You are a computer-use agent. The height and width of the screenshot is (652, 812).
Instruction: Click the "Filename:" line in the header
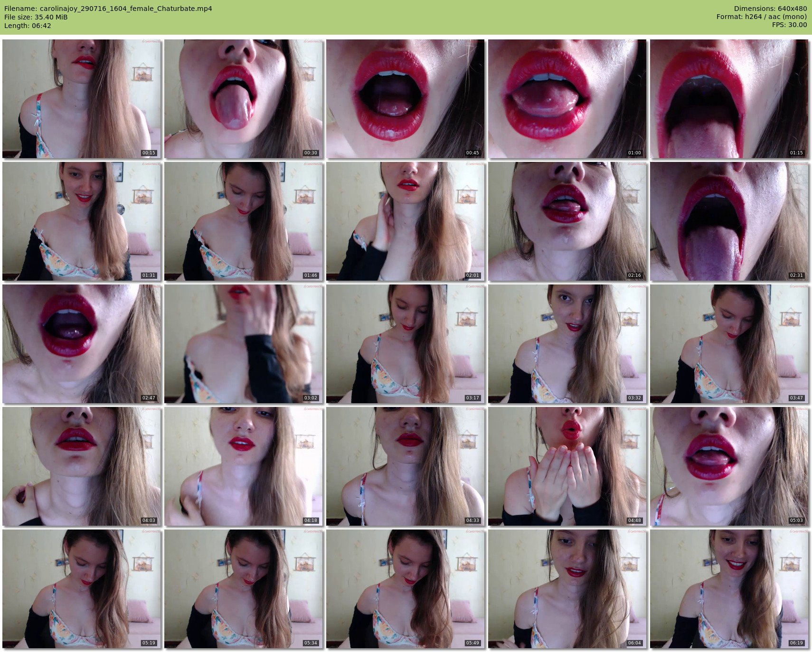pyautogui.click(x=108, y=9)
